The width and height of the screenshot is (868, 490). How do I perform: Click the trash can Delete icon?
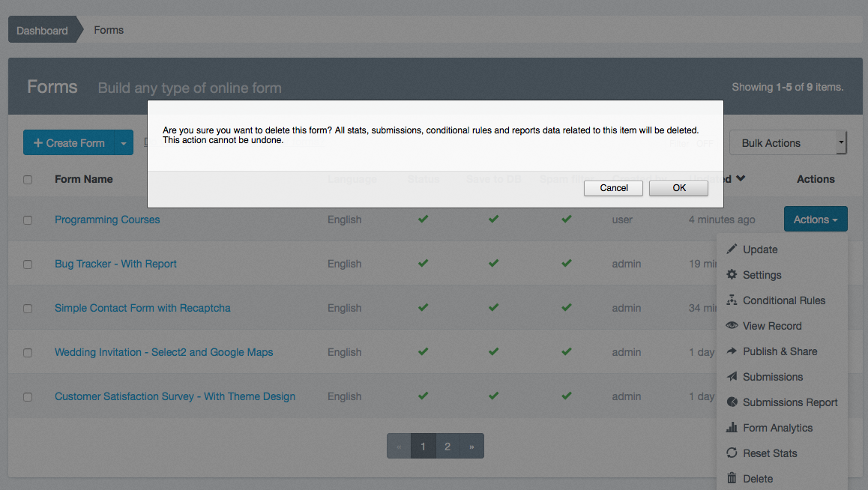[x=732, y=479]
